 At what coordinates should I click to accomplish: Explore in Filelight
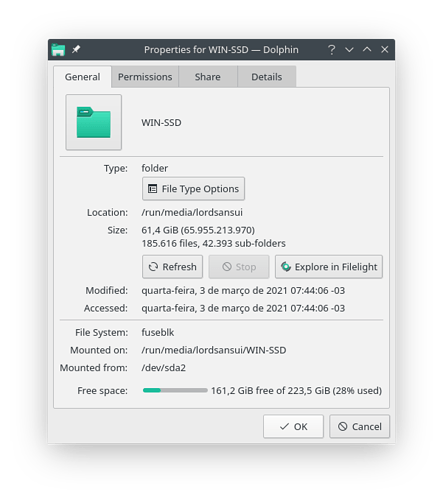(x=329, y=267)
